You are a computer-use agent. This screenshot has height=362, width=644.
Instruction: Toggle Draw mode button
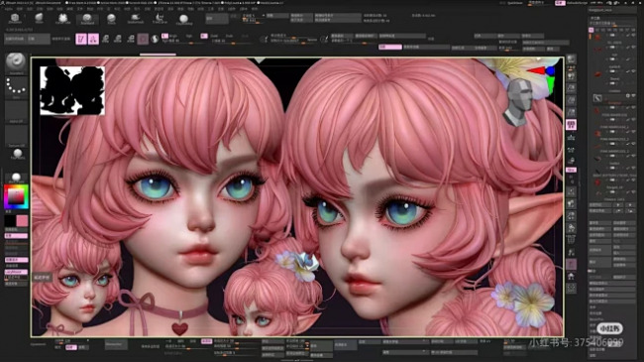pyautogui.click(x=94, y=39)
